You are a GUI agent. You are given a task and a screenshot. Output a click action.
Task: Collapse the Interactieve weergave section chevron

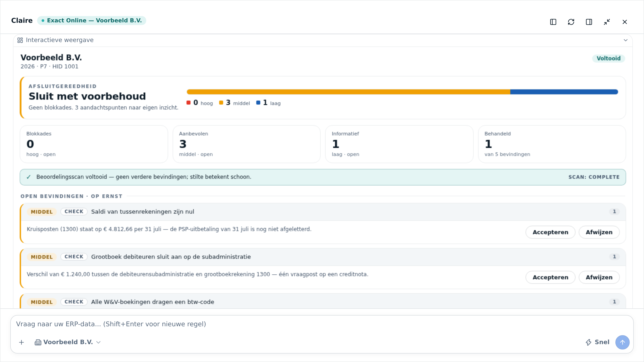coord(625,40)
